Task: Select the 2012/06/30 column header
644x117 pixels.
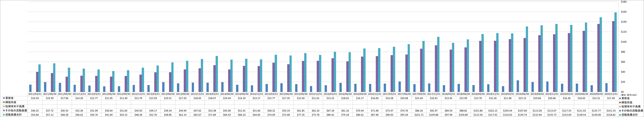Action: point(109,94)
